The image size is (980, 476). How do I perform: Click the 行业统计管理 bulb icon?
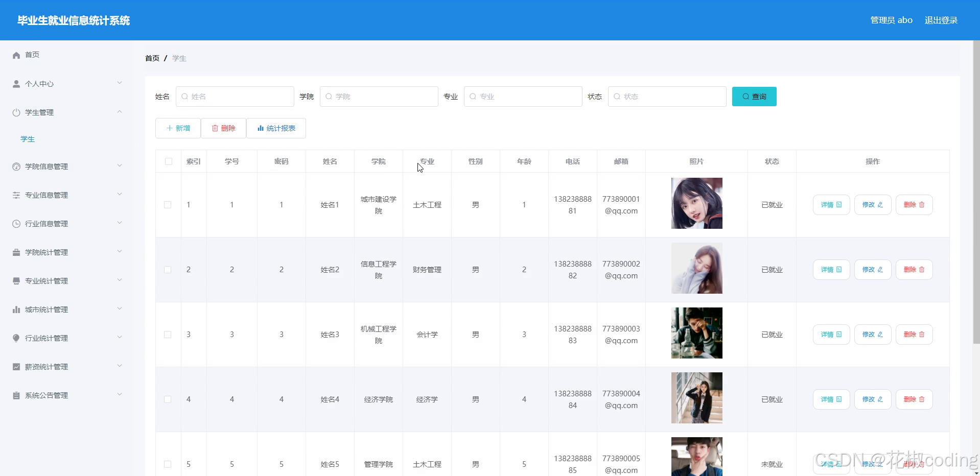tap(16, 338)
